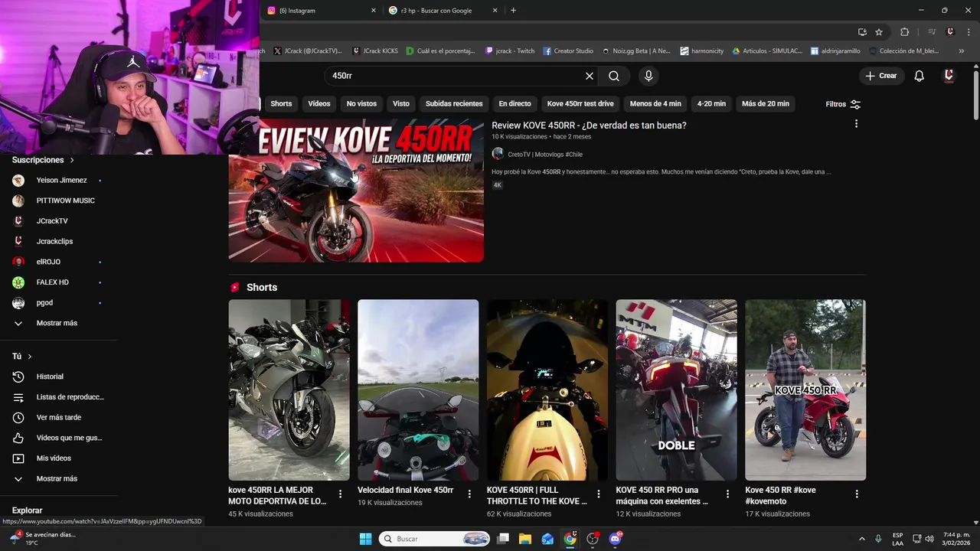Screen dimensions: 980x551
Task: Expand subscriptions with Mostrar más
Action: pyautogui.click(x=58, y=323)
